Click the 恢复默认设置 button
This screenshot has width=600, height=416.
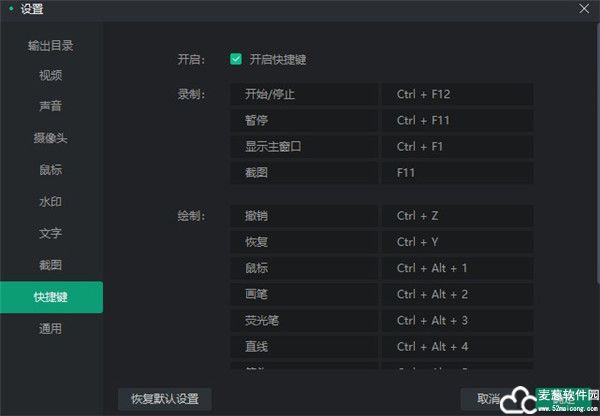click(x=165, y=399)
